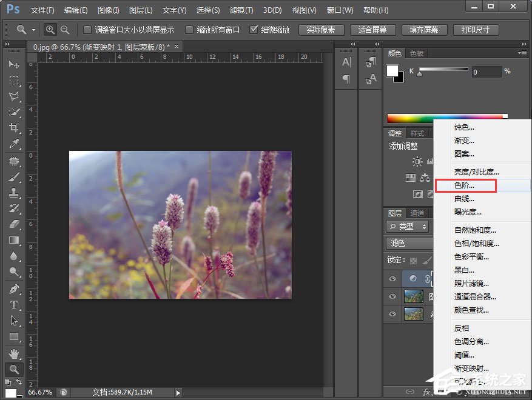This screenshot has width=532, height=400.
Task: Open the 类型 layer filter dropdown
Action: (x=408, y=226)
